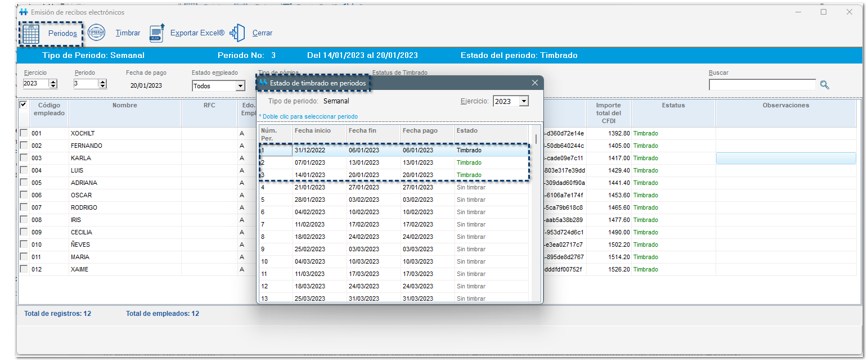Close the Estado de timbrado dialog
The image size is (868, 362).
[x=535, y=83]
